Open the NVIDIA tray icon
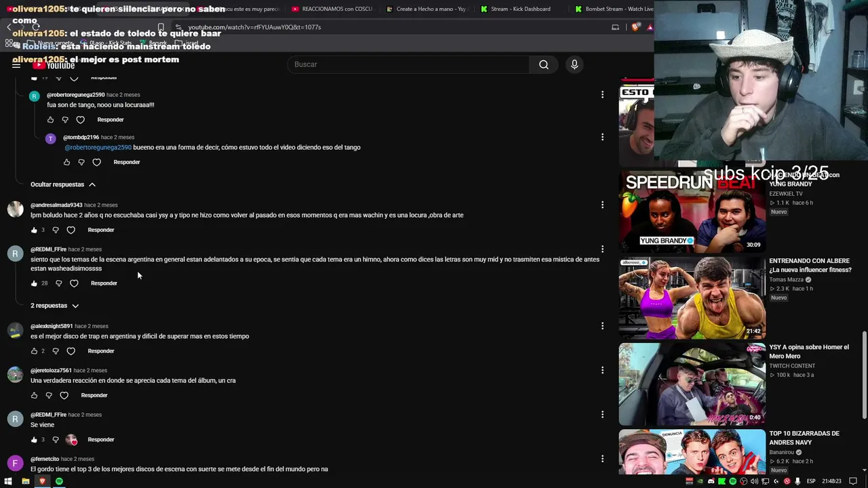Image resolution: width=868 pixels, height=488 pixels. [x=700, y=481]
